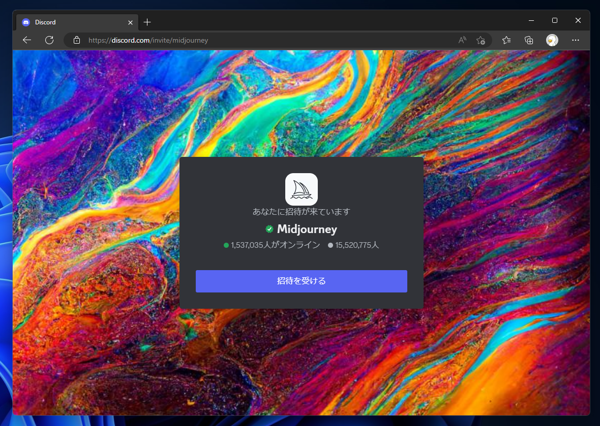This screenshot has width=600, height=426.
Task: Close the browser window
Action: (x=578, y=20)
